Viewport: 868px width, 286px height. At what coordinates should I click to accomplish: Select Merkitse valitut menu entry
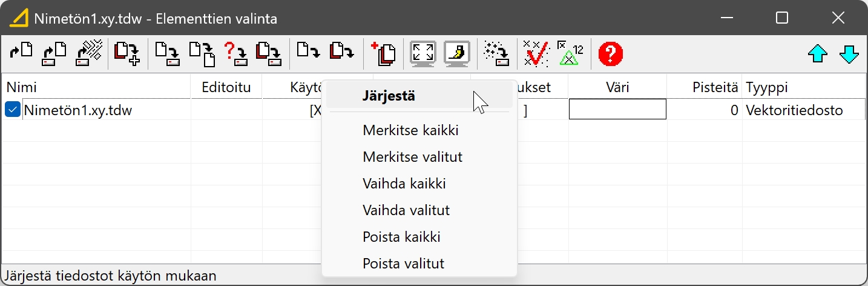(419, 157)
